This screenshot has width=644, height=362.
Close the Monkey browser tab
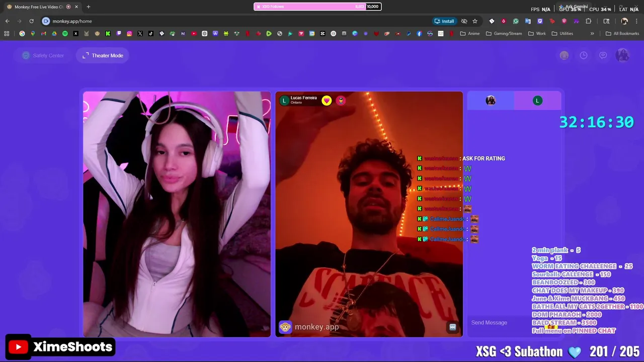[x=76, y=7]
